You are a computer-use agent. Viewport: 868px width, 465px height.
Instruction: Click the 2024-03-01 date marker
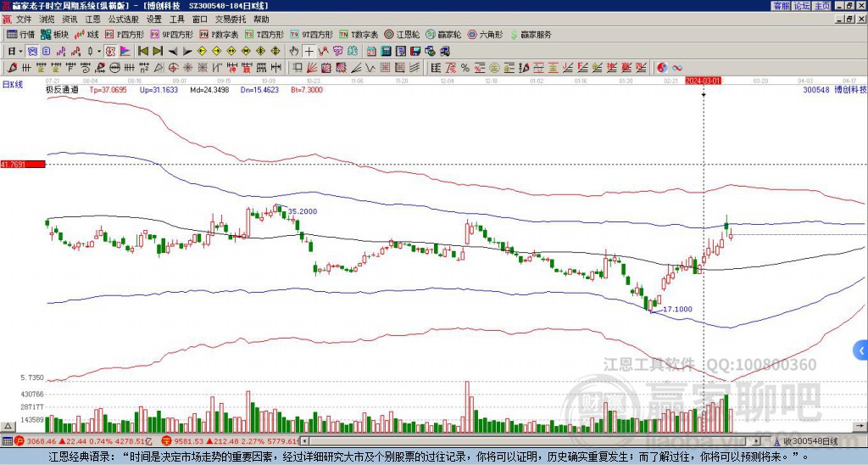tap(703, 81)
